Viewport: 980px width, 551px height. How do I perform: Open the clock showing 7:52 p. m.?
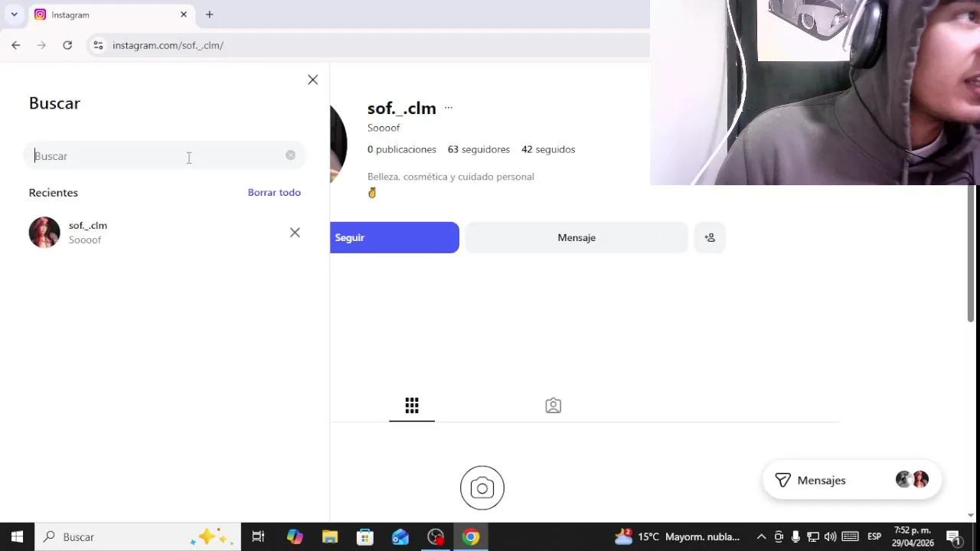[913, 536]
